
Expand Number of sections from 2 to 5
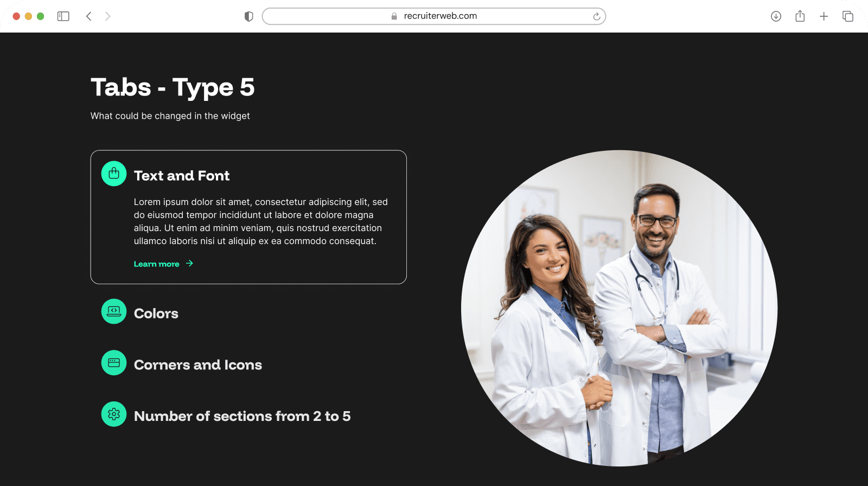[x=242, y=416]
